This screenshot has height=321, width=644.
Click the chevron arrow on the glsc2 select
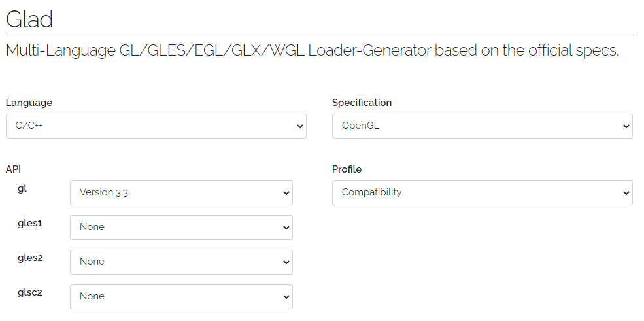286,297
